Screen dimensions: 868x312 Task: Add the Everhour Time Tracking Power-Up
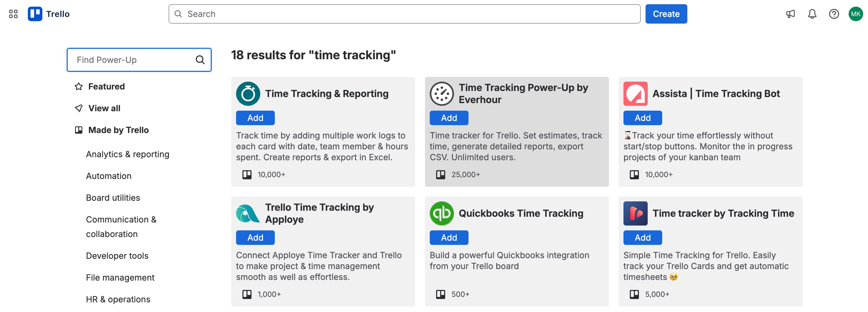(x=449, y=118)
